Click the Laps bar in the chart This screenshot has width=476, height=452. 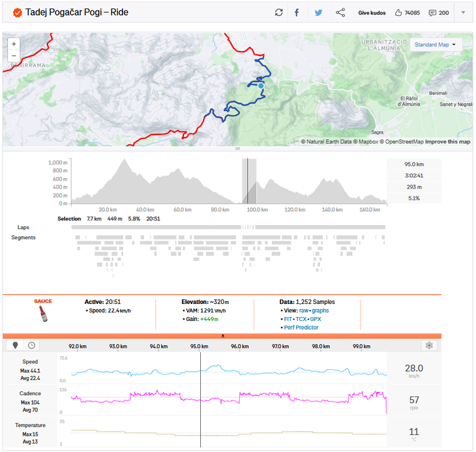point(228,227)
